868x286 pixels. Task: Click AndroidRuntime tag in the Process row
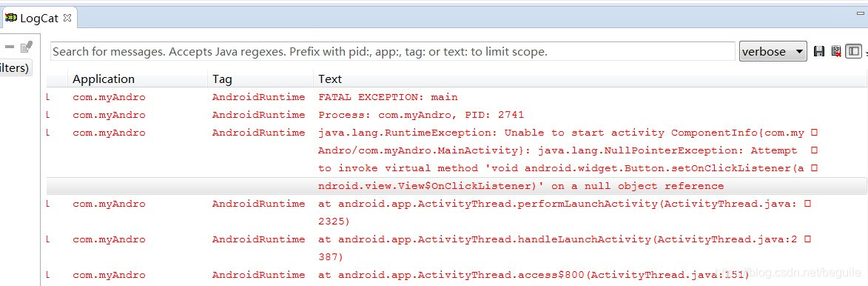(258, 115)
